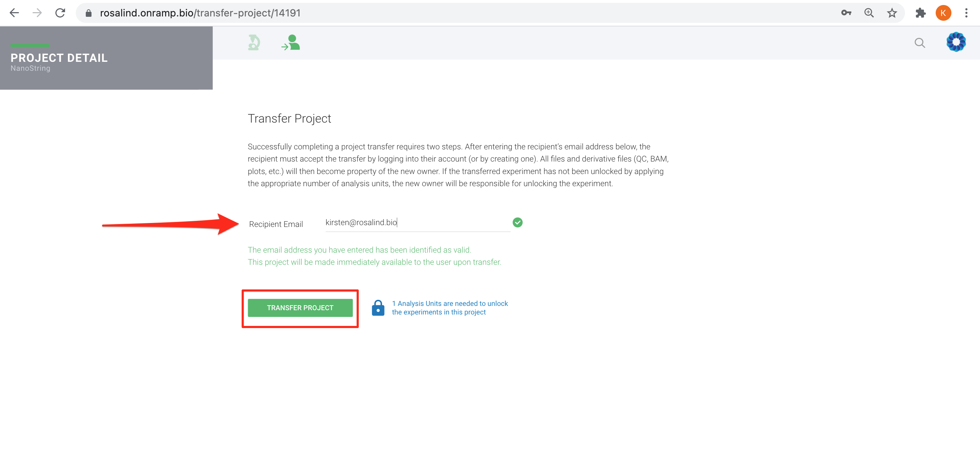Open saved passwords key icon
Screen dimensions: 980x456
point(846,13)
